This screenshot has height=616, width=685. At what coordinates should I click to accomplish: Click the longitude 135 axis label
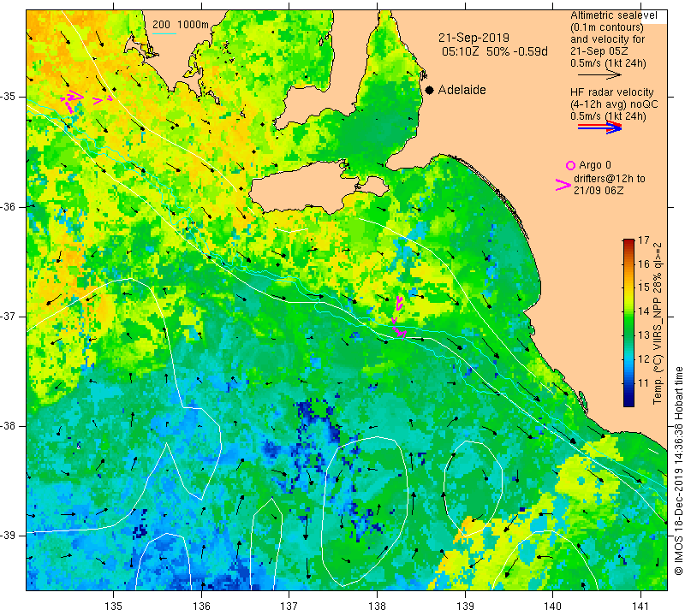[x=114, y=606]
